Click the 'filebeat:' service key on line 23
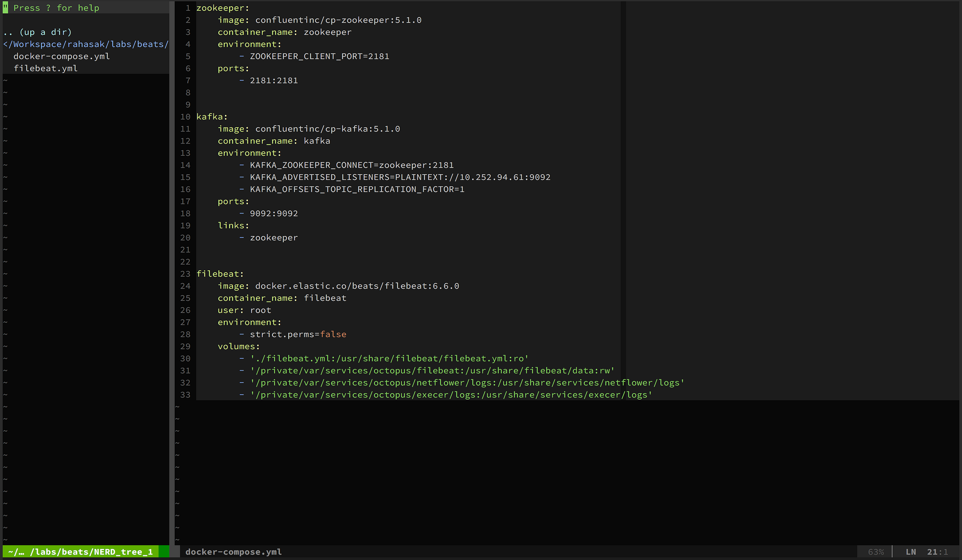 pyautogui.click(x=219, y=274)
